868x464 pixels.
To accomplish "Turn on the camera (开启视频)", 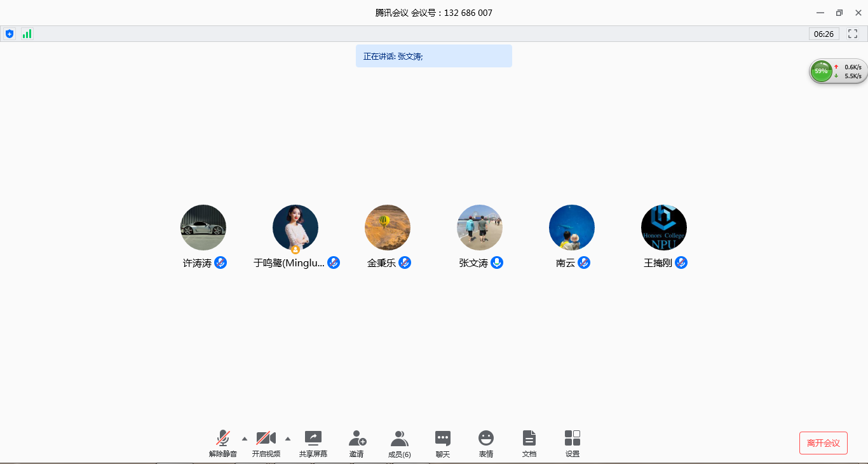I will tap(266, 443).
